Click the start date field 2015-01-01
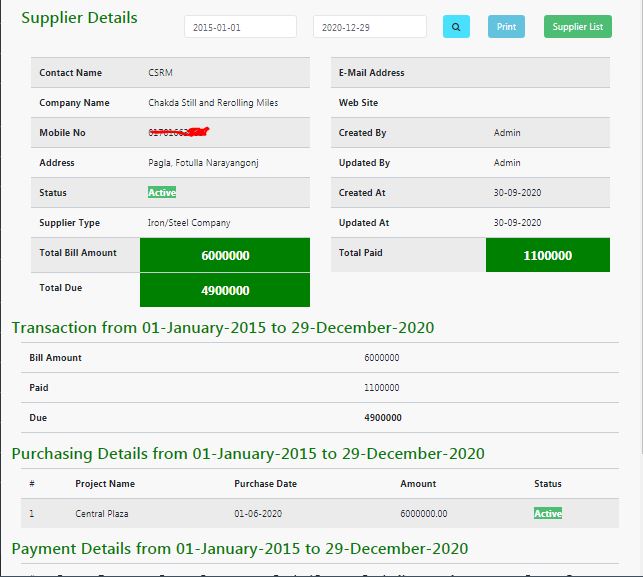 (240, 27)
